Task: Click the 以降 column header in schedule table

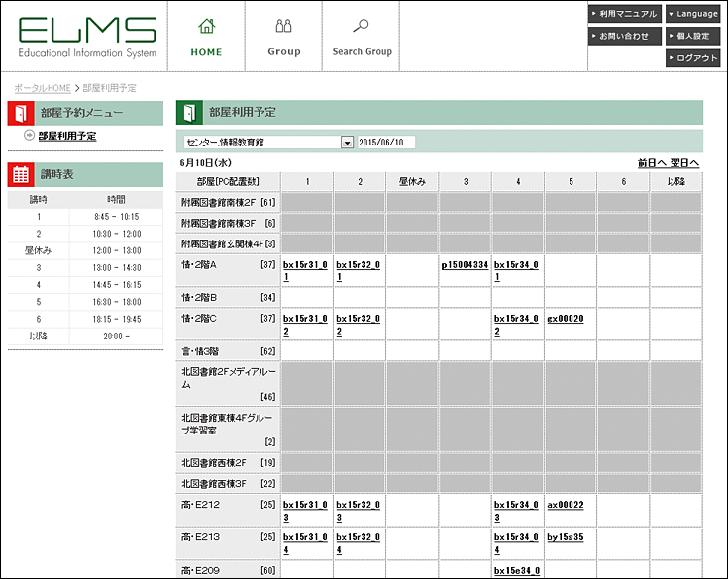Action: tap(676, 182)
